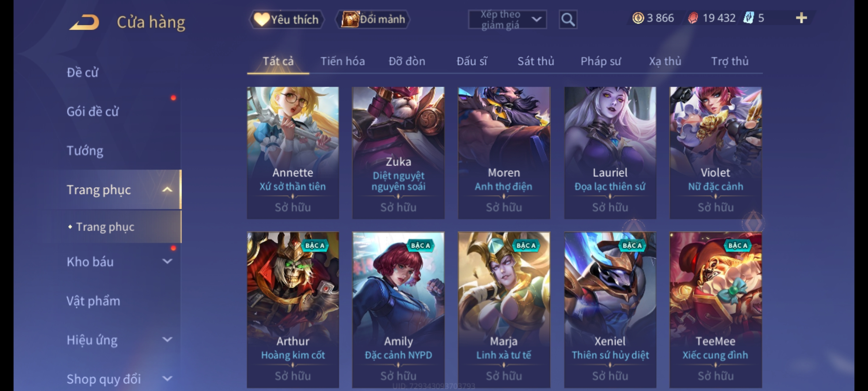868x391 pixels.
Task: Collapse the Trang phục sidebar section
Action: (167, 190)
